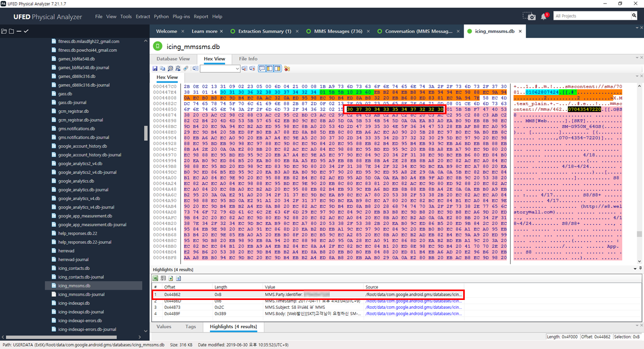The width and height of the screenshot is (644, 349).
Task: Switch to the Welcome tab
Action: point(166,31)
